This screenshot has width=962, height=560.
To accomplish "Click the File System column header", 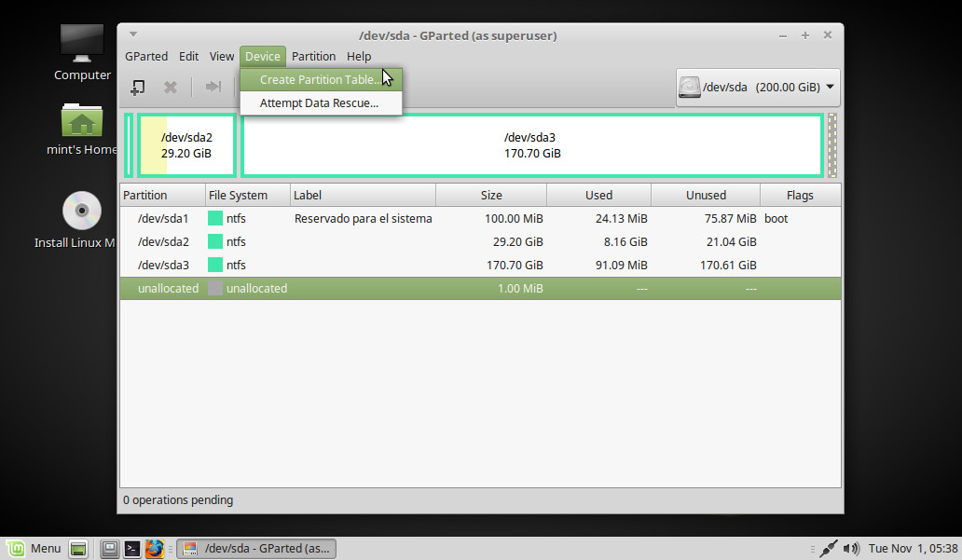I will tap(238, 196).
